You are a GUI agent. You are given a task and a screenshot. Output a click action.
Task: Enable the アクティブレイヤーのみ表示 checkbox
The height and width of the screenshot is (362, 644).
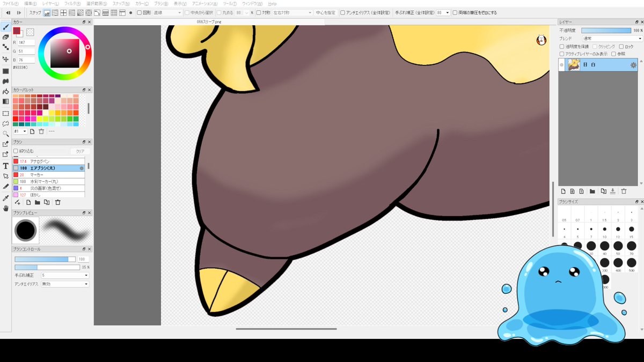[562, 54]
